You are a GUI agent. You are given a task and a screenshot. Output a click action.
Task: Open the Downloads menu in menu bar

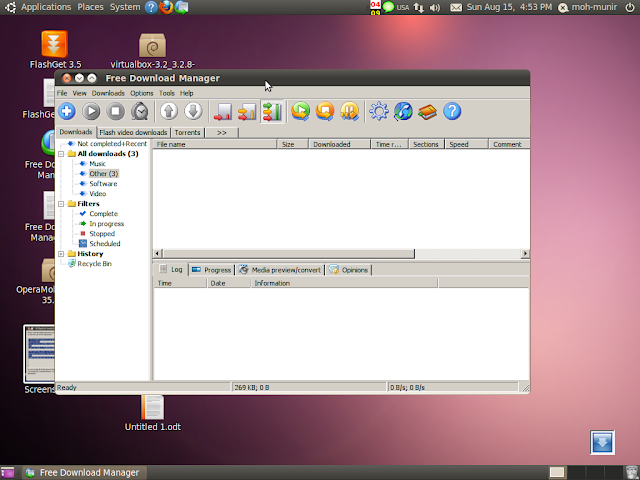[108, 93]
